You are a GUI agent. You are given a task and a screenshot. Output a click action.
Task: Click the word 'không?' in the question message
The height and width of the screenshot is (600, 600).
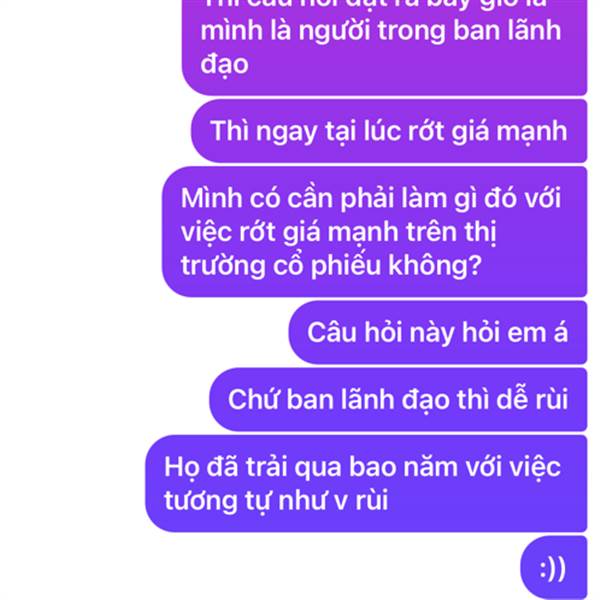click(435, 265)
